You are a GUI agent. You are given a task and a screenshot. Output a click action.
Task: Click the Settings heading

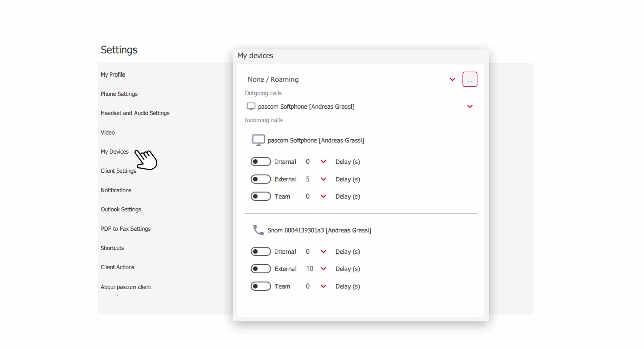[119, 50]
